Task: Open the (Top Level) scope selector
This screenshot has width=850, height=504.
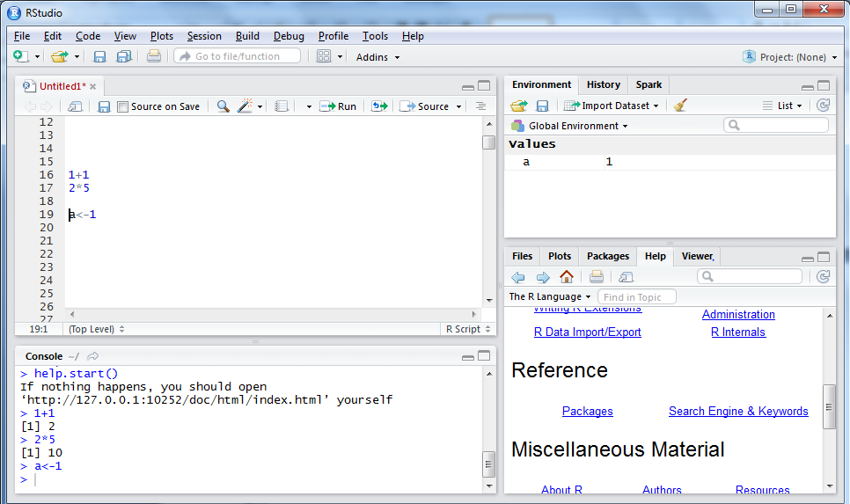Action: pos(97,329)
